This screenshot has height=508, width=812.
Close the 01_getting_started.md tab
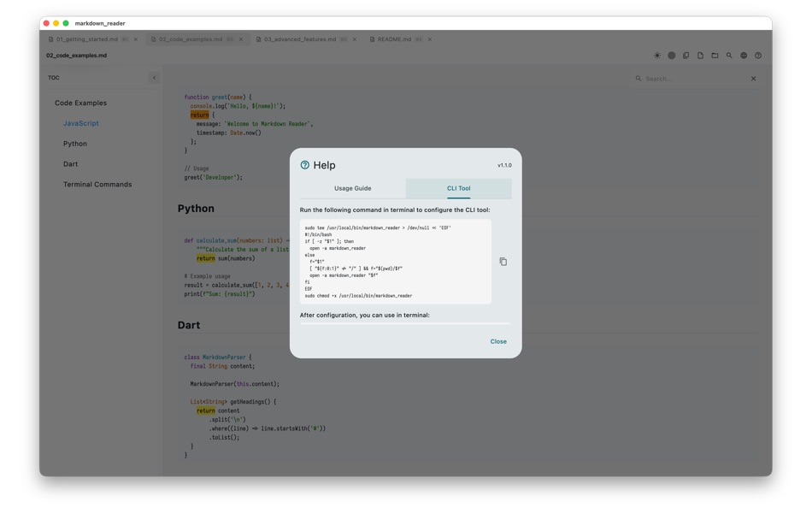coord(135,38)
